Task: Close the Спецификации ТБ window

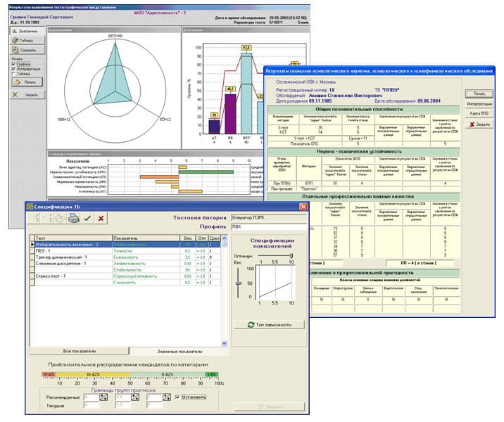Action: tap(303, 207)
